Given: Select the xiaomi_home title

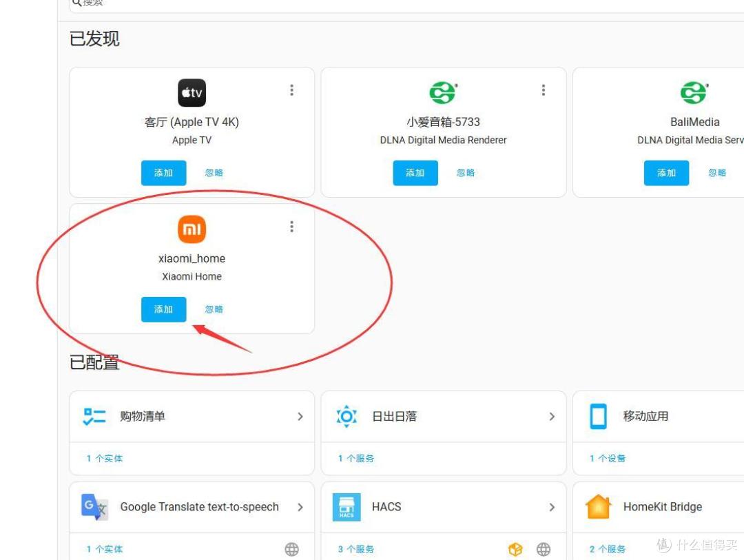Looking at the screenshot, I should [x=192, y=258].
